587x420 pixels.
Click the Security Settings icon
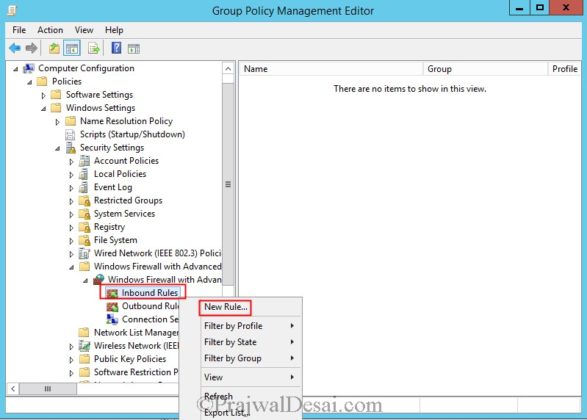click(x=71, y=148)
